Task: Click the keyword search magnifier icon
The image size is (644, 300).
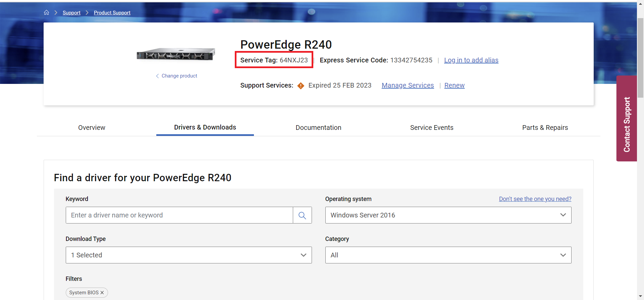Action: pyautogui.click(x=302, y=215)
